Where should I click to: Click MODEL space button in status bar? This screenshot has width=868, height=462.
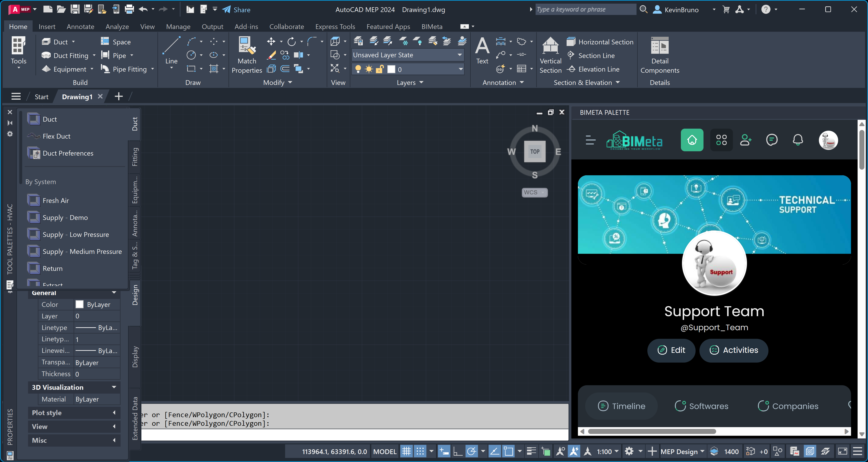pos(385,451)
